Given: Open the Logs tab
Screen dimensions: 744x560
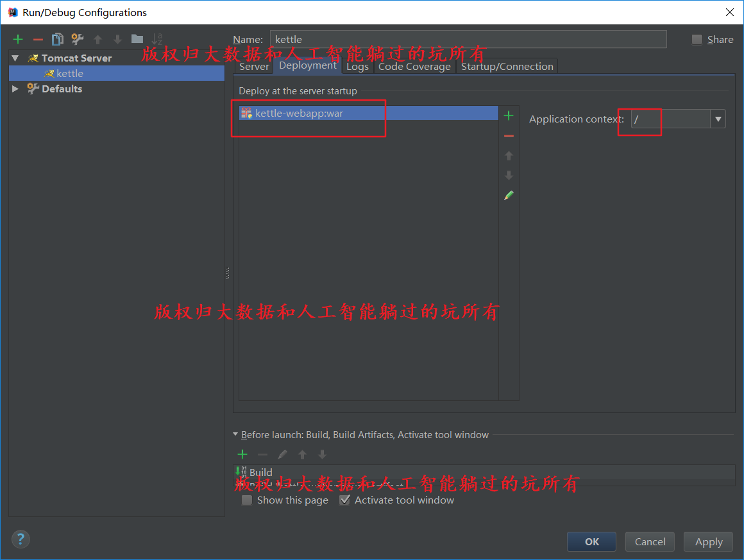Looking at the screenshot, I should (x=357, y=67).
